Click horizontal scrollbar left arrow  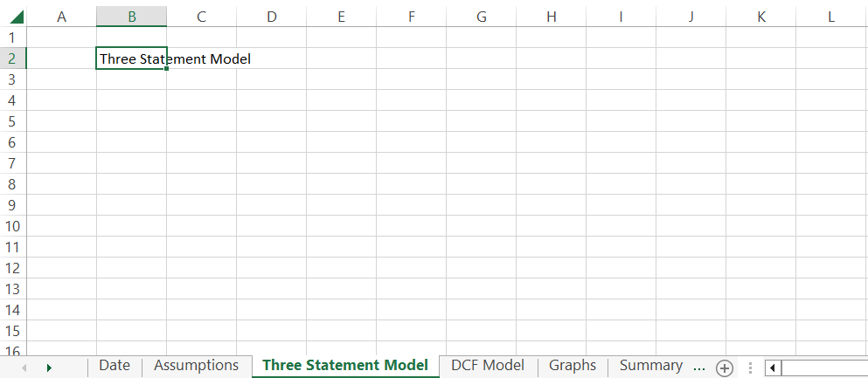tap(773, 368)
